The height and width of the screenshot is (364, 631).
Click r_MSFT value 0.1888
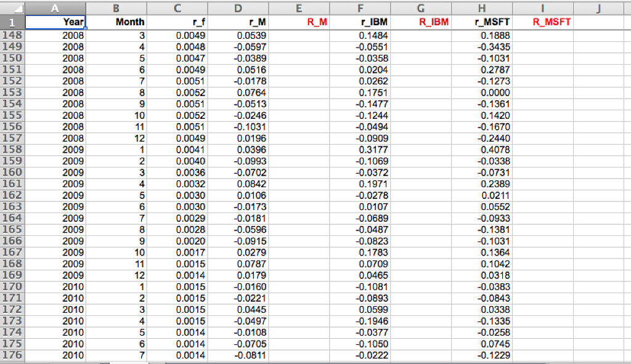[482, 35]
